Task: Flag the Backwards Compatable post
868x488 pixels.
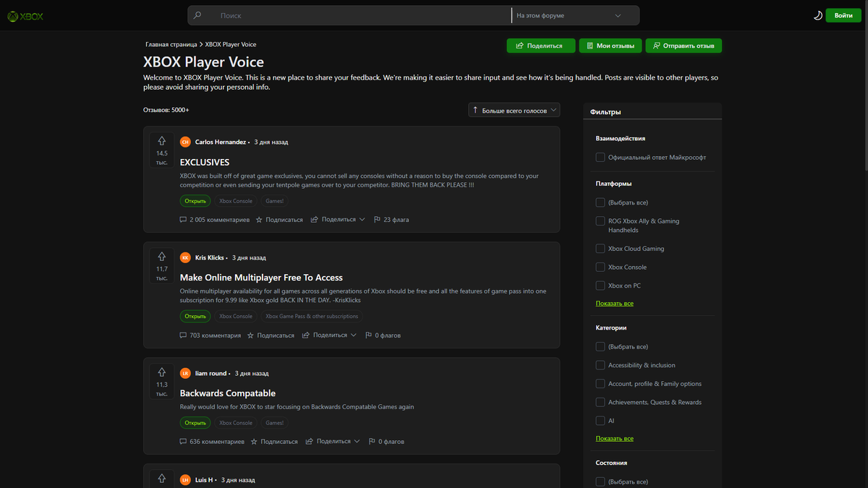Action: pos(386,442)
